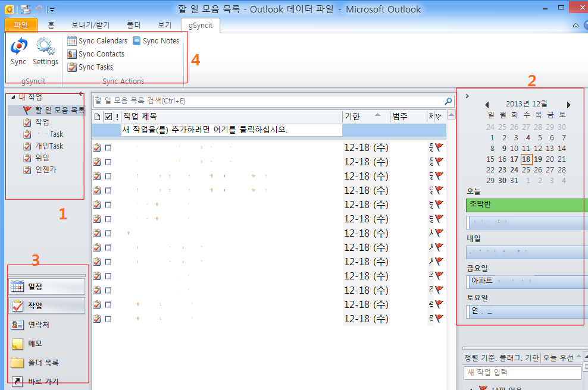Mark the last task row complete
The image size is (588, 390).
pos(108,319)
